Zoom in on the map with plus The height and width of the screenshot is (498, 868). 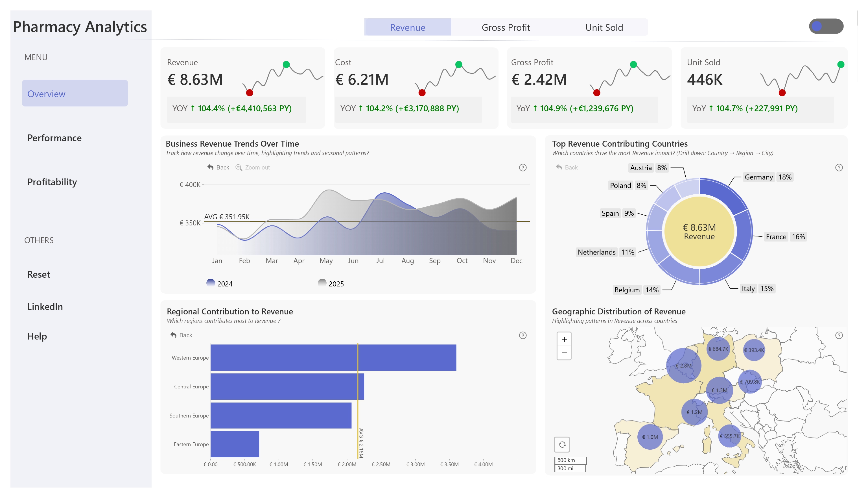pos(564,339)
